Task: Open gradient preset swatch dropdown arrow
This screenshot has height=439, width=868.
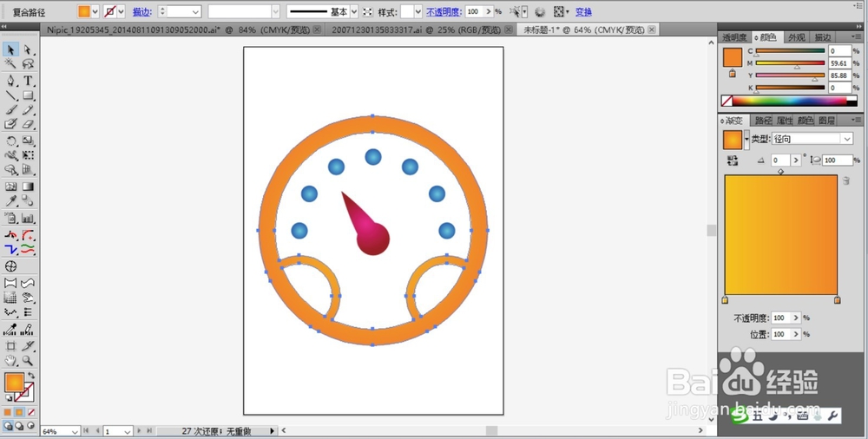Action: point(746,140)
